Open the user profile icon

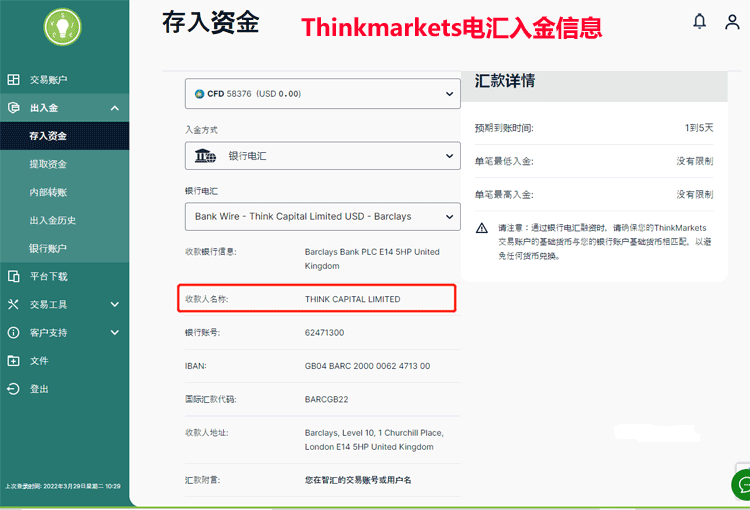[x=732, y=21]
